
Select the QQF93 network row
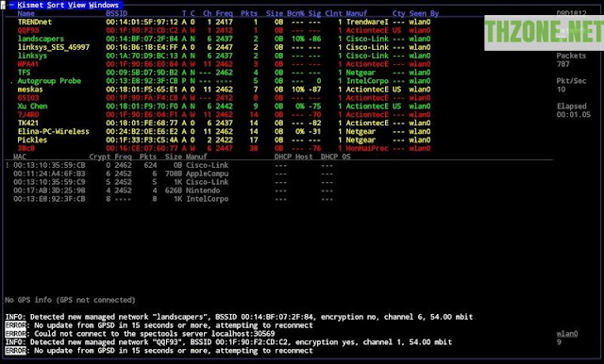pos(225,30)
